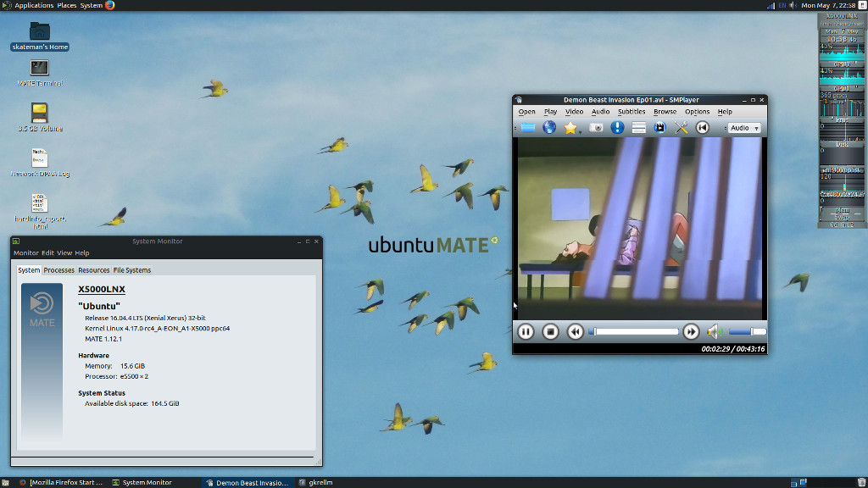Open the playlist icon in SMPlayer toolbar

click(639, 128)
